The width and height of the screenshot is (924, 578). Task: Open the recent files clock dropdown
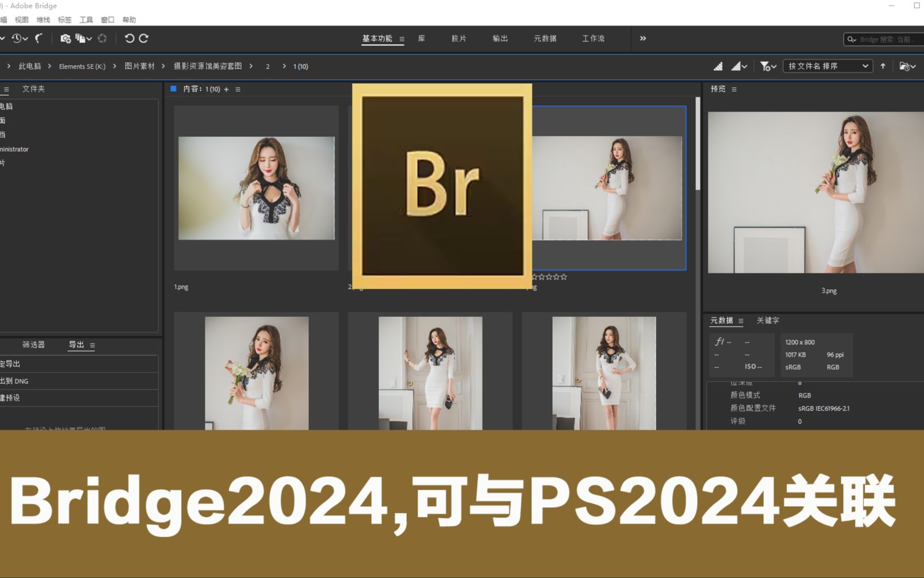pyautogui.click(x=20, y=38)
